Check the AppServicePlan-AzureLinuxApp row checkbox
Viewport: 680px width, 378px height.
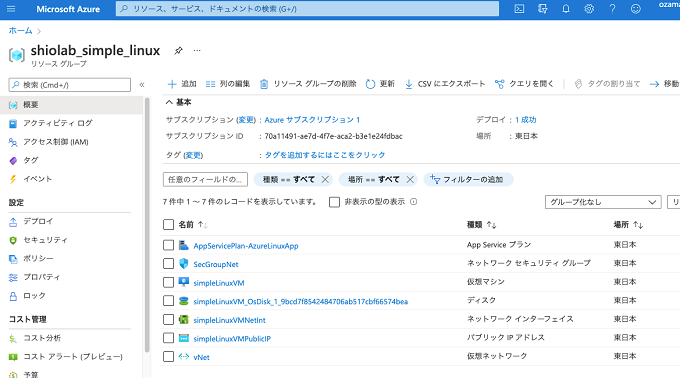(168, 245)
